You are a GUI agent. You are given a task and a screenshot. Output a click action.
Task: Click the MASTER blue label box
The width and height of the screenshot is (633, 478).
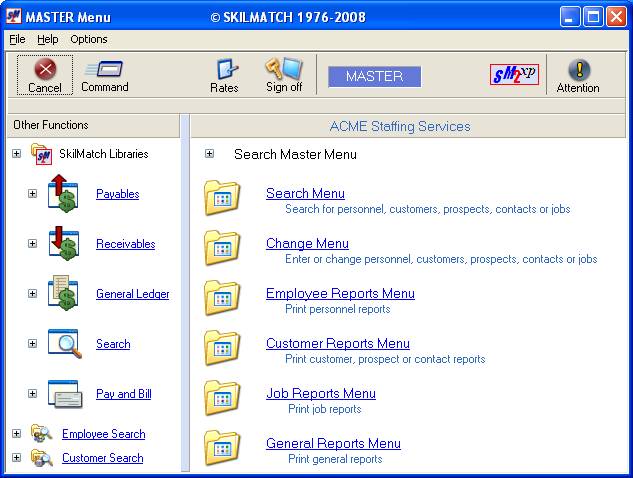coord(375,77)
